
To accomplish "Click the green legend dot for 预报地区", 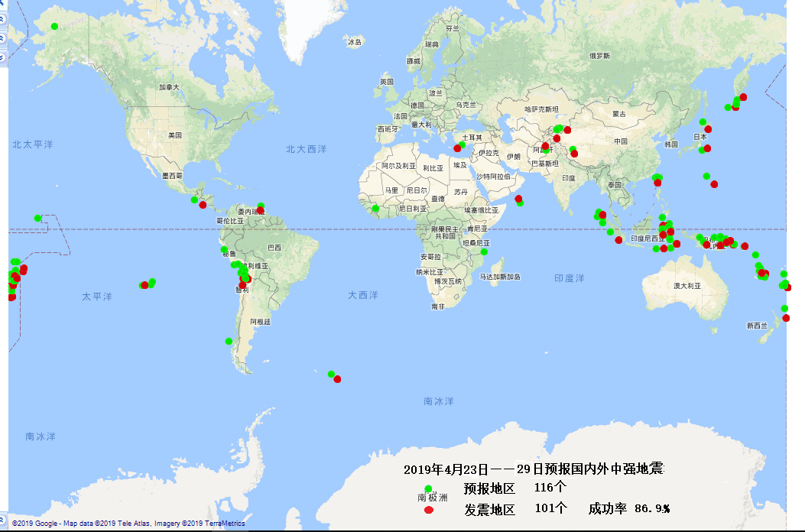I will click(429, 489).
